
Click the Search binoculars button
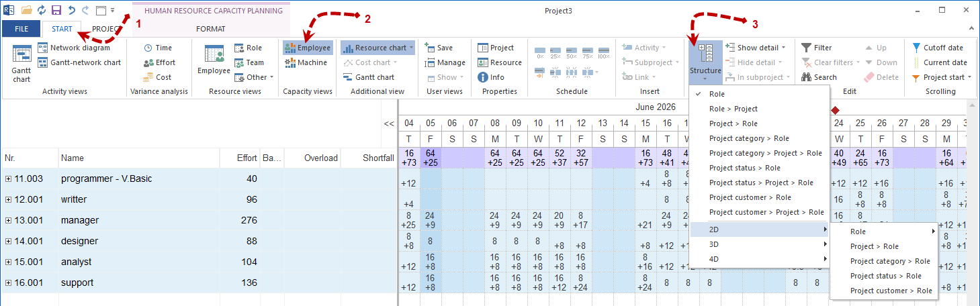(819, 77)
